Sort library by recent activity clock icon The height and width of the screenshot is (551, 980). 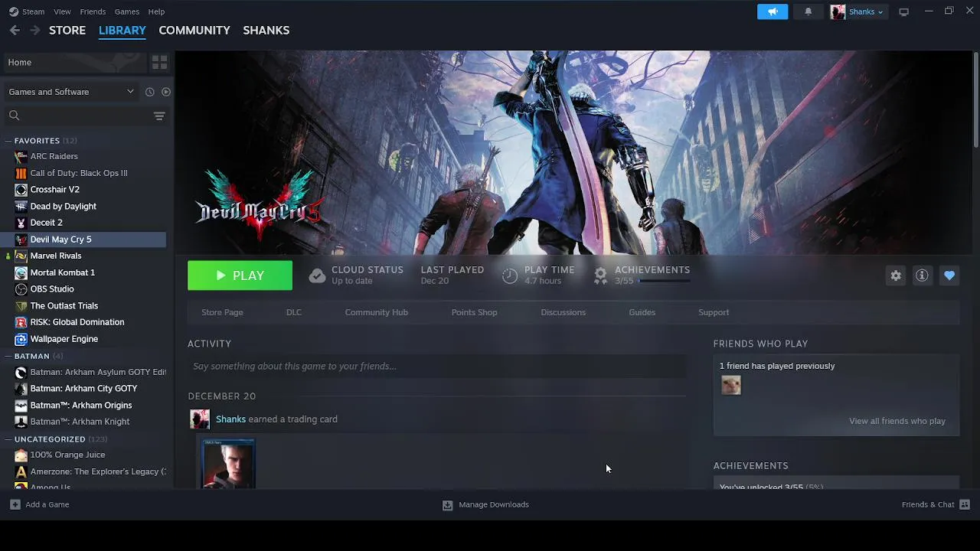click(x=150, y=92)
